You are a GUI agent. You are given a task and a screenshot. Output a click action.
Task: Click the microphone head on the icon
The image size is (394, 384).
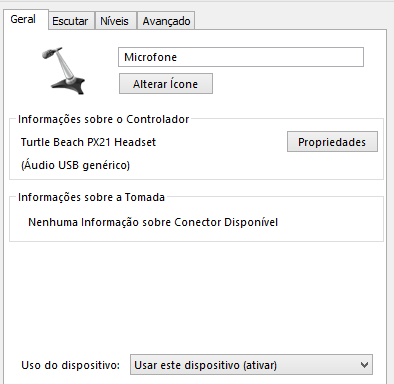pyautogui.click(x=51, y=53)
